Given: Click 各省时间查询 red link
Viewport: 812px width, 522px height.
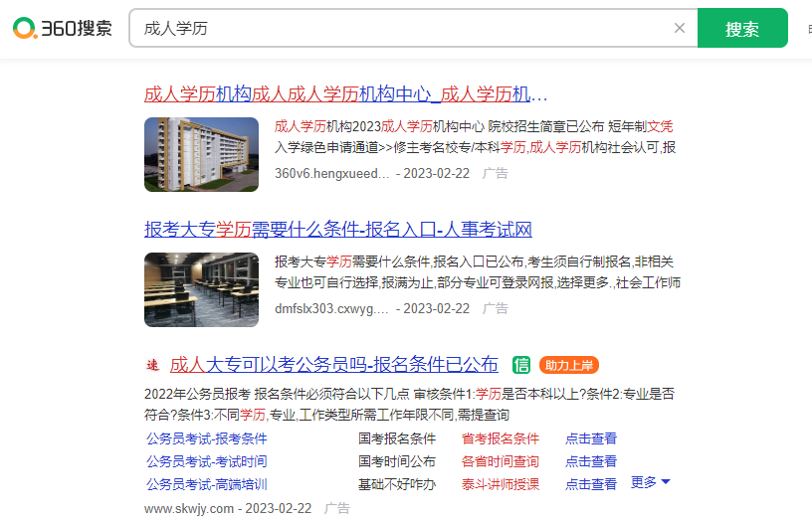Looking at the screenshot, I should [x=501, y=461].
